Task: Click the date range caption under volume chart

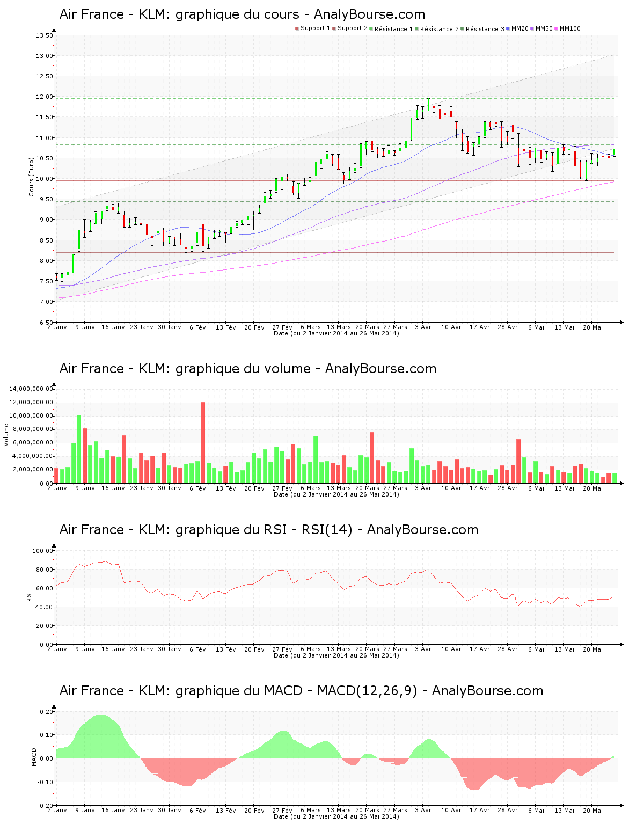Action: (336, 494)
